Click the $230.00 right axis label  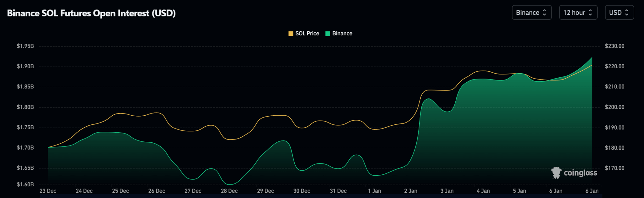coord(614,46)
